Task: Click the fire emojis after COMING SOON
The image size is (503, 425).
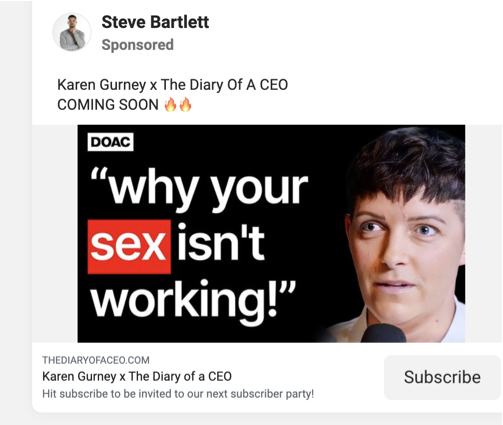Action: tap(178, 105)
